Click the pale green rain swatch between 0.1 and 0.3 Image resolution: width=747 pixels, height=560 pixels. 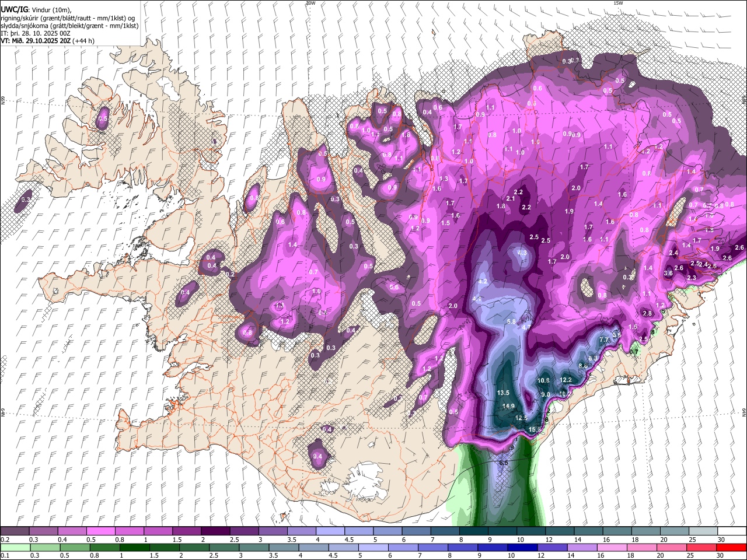pos(15,547)
